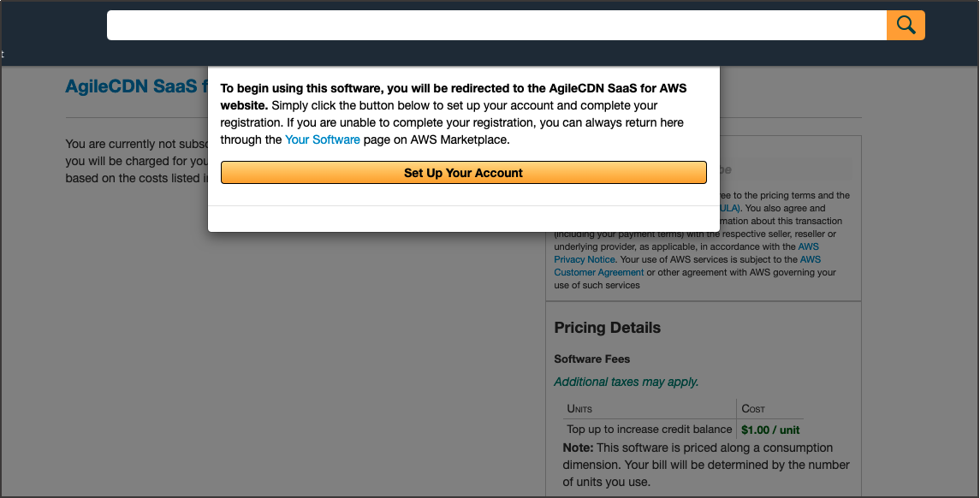Click the orange magnifying glass search icon
The height and width of the screenshot is (498, 980).
point(906,26)
